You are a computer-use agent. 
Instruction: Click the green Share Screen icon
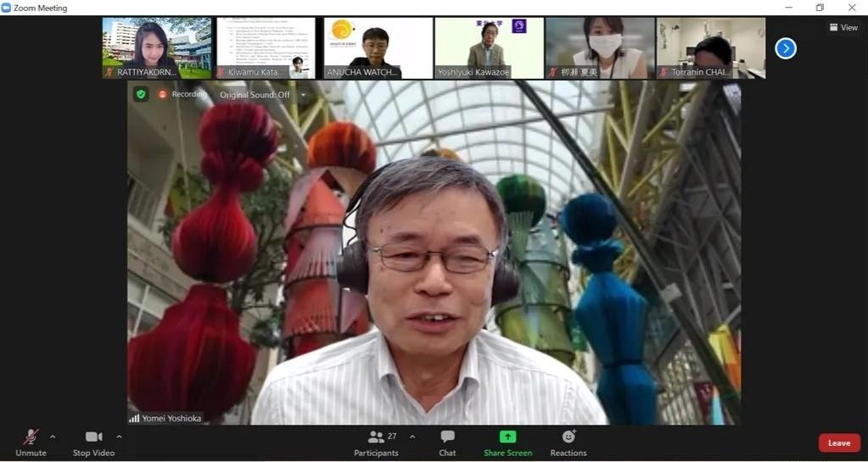click(x=507, y=437)
